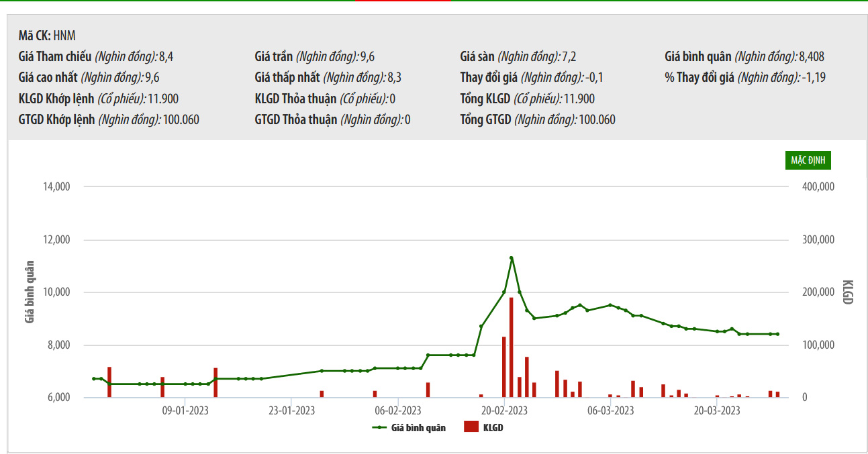Toggle the KLGD legend label below chart
The height and width of the screenshot is (454, 868).
pos(493,428)
